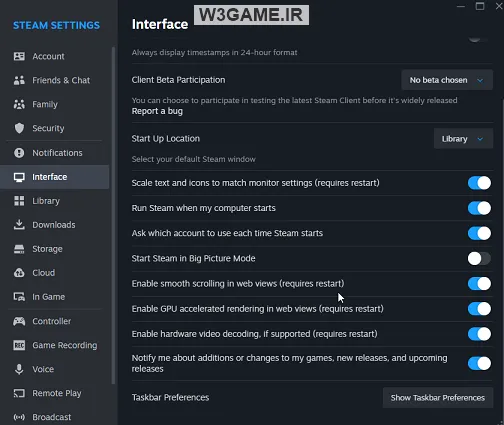
Task: Open In Game settings section
Action: tap(55, 297)
